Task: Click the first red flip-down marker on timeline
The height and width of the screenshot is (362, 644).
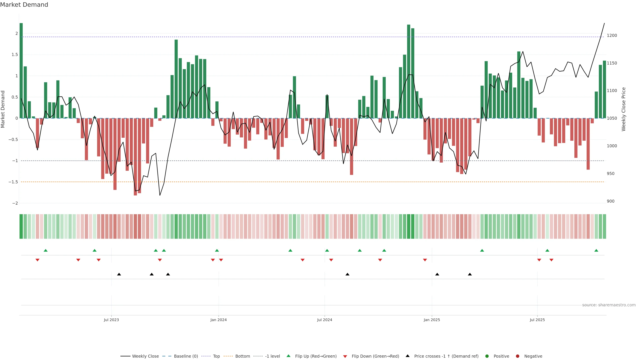Action: 38,260
